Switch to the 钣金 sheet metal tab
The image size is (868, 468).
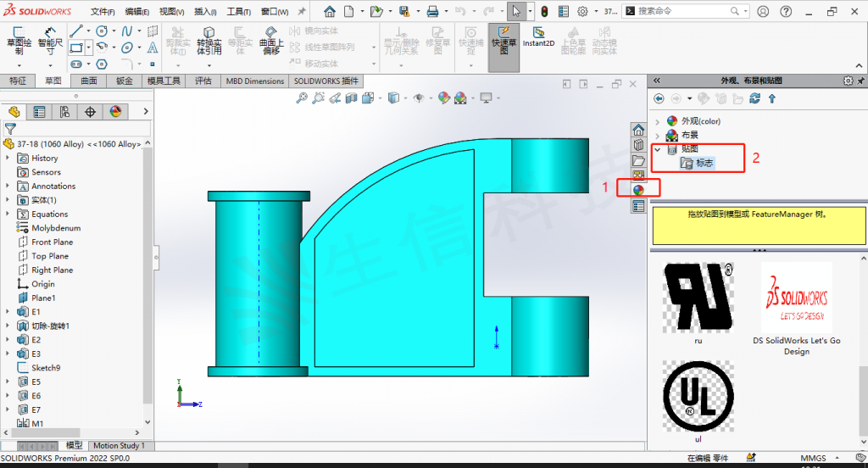tap(125, 81)
